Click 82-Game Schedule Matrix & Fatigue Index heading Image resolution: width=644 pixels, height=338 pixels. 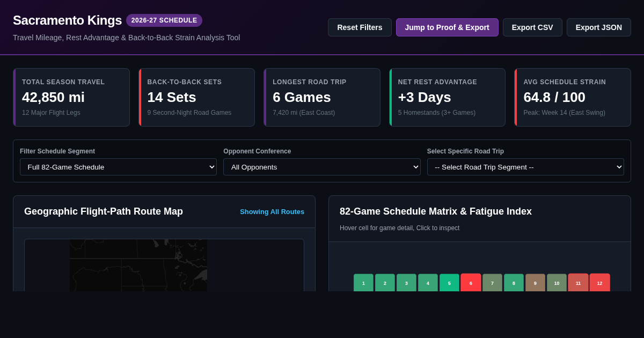pyautogui.click(x=436, y=211)
